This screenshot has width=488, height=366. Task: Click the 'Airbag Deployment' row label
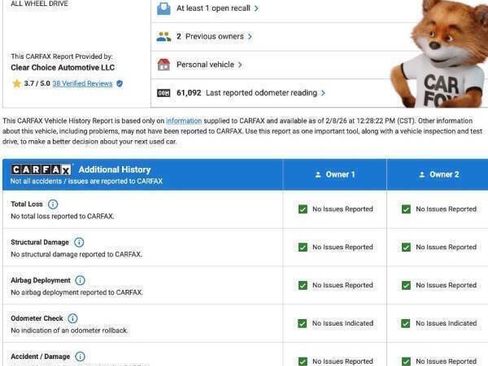pos(41,280)
